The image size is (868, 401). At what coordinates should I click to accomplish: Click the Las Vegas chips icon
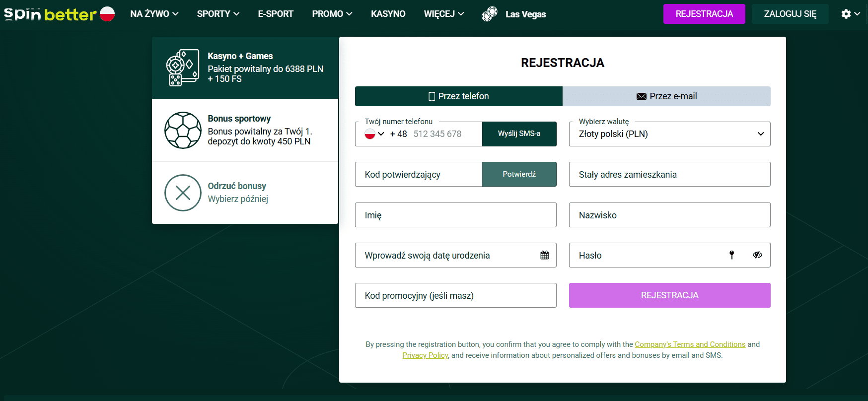coord(489,14)
